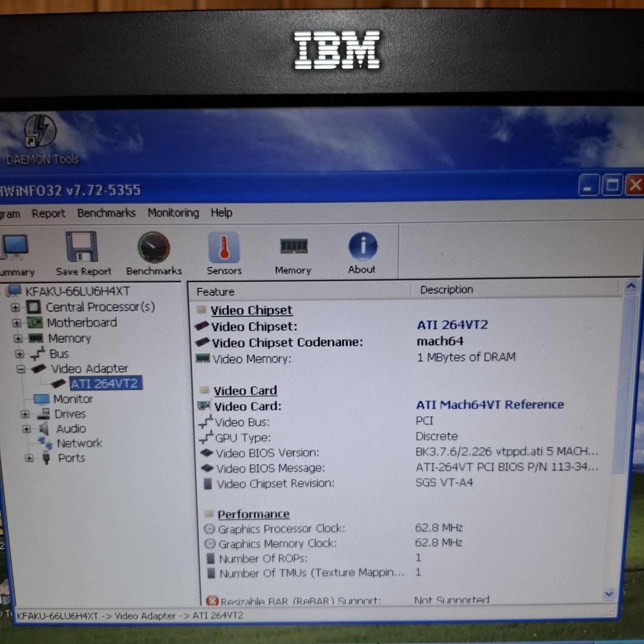
Task: Minimize the HWiNFO32 window
Action: [x=588, y=185]
